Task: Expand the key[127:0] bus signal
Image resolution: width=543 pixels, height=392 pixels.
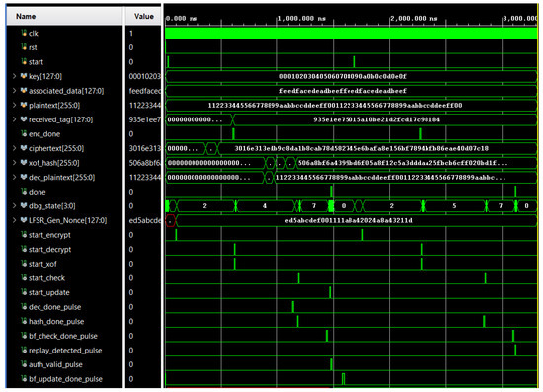Action: tap(14, 76)
